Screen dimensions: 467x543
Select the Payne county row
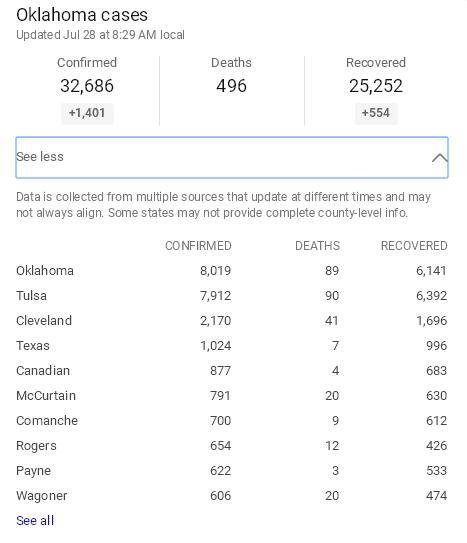tap(232, 471)
